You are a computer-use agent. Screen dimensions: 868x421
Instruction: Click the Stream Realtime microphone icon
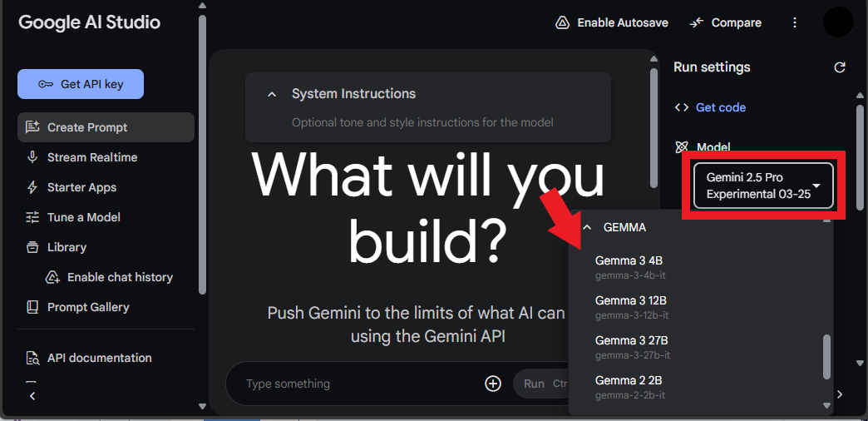32,157
